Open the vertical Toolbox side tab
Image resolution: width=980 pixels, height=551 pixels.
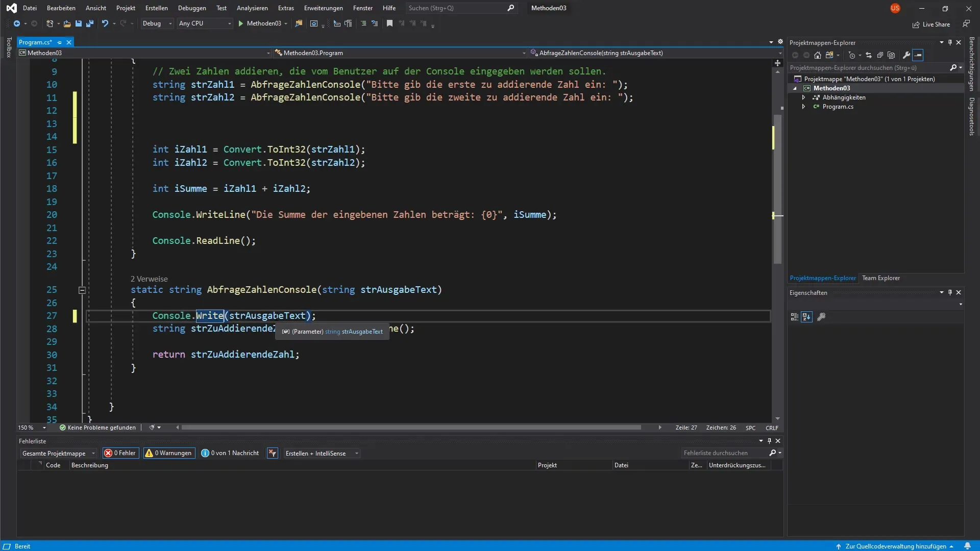click(x=9, y=47)
